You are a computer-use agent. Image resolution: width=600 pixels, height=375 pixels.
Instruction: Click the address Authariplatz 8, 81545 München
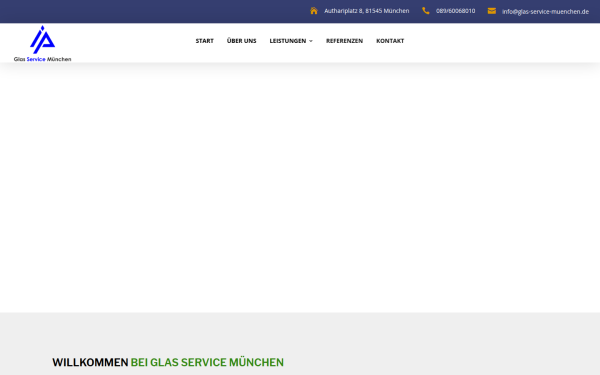pyautogui.click(x=367, y=11)
